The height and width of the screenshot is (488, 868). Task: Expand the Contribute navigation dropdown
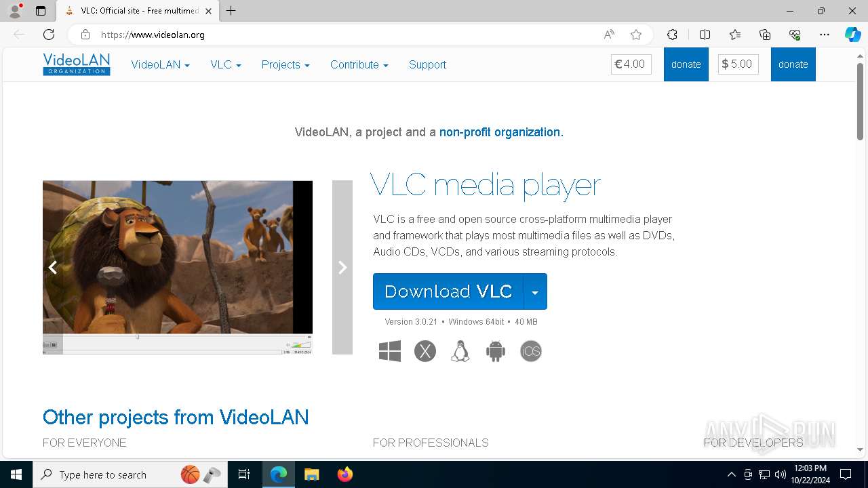[x=359, y=64]
